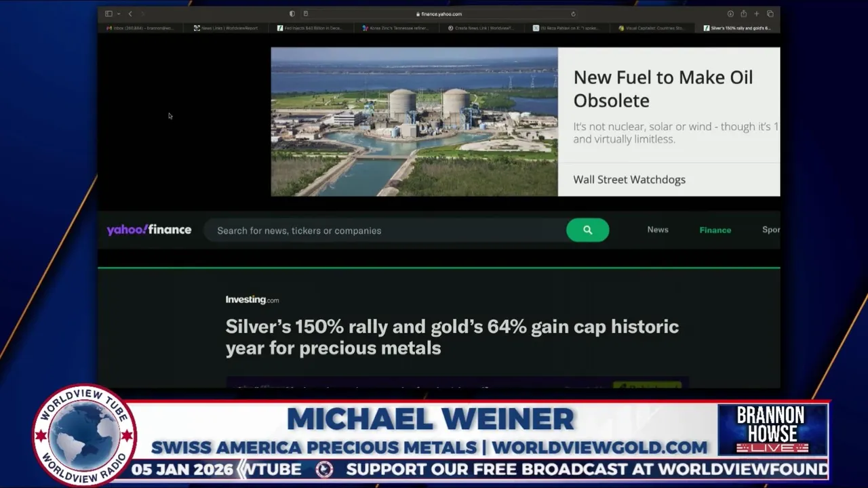Image resolution: width=868 pixels, height=488 pixels.
Task: Show the tab overview icon
Action: (x=770, y=14)
